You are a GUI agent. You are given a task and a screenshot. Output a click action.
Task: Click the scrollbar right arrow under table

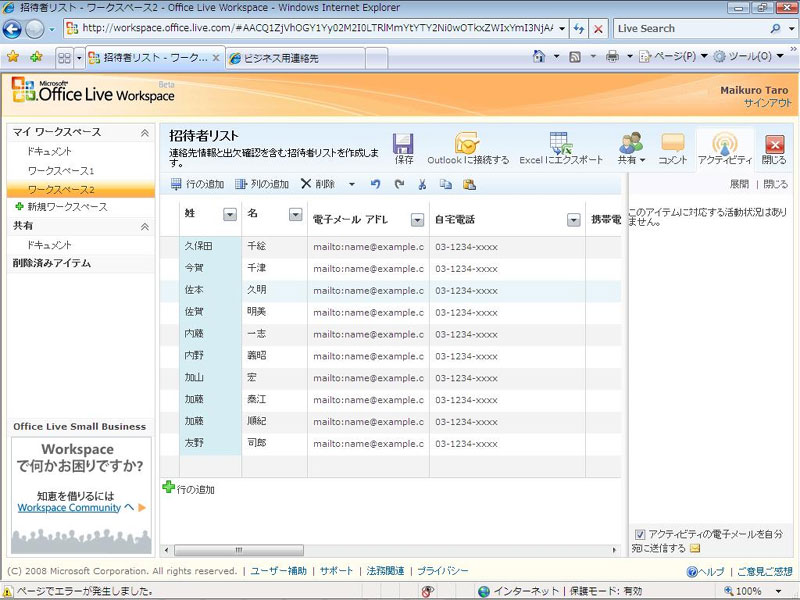pyautogui.click(x=614, y=550)
